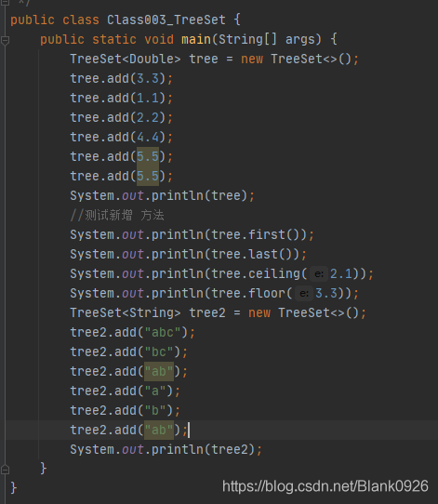Click the 3.3 argument in floor call
Screen dimensions: 438x504
click(326, 294)
